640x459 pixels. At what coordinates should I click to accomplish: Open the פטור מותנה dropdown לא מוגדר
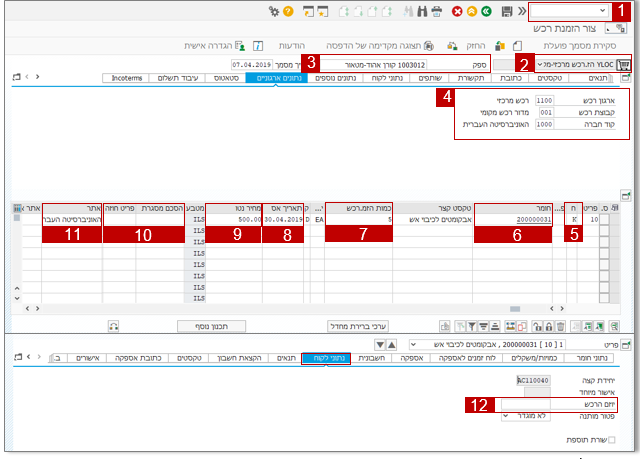pyautogui.click(x=505, y=416)
